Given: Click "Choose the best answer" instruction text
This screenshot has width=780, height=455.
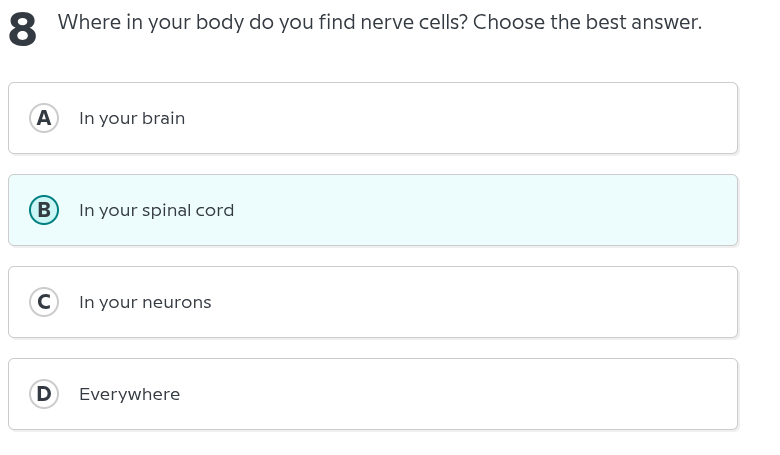Looking at the screenshot, I should click(x=587, y=22).
